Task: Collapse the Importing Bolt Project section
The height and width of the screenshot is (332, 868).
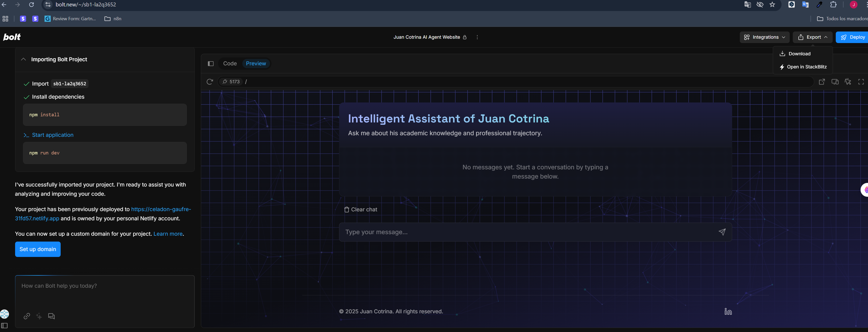Action: coord(23,59)
